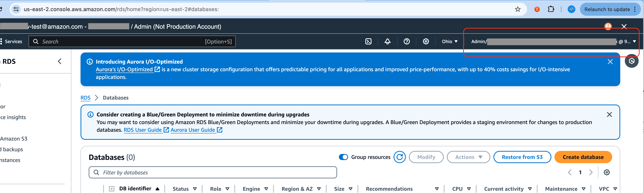Open Aurora's I/O-Optimized link
The width and height of the screenshot is (644, 193).
pos(128,70)
